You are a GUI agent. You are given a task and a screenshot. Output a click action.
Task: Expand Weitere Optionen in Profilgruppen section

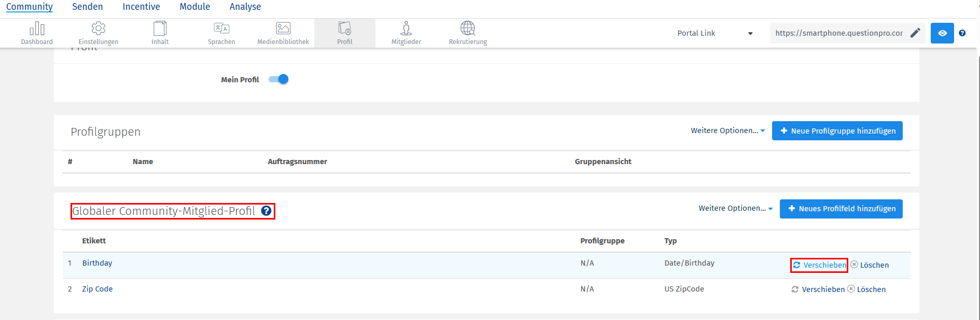coord(727,130)
